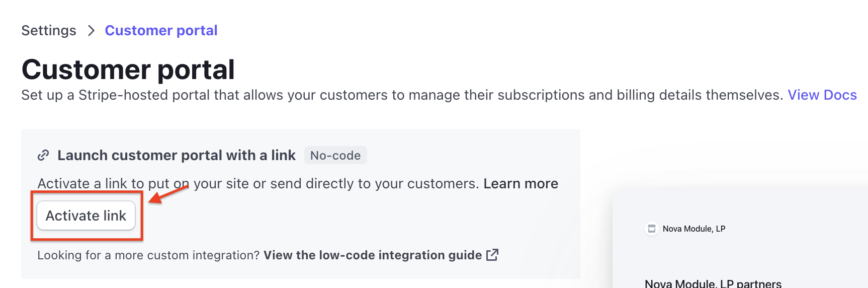Screen dimensions: 868x288
Task: Click the Nova Module storefront icon
Action: [652, 229]
